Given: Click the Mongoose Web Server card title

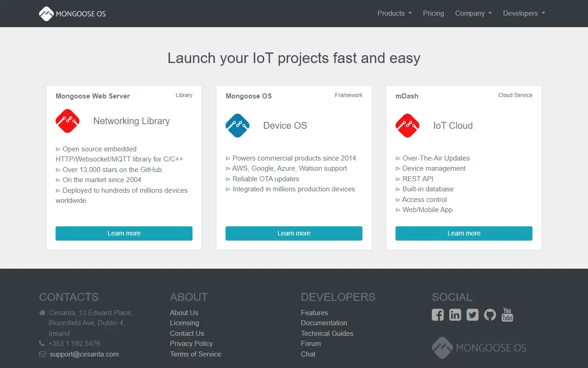Looking at the screenshot, I should (93, 96).
